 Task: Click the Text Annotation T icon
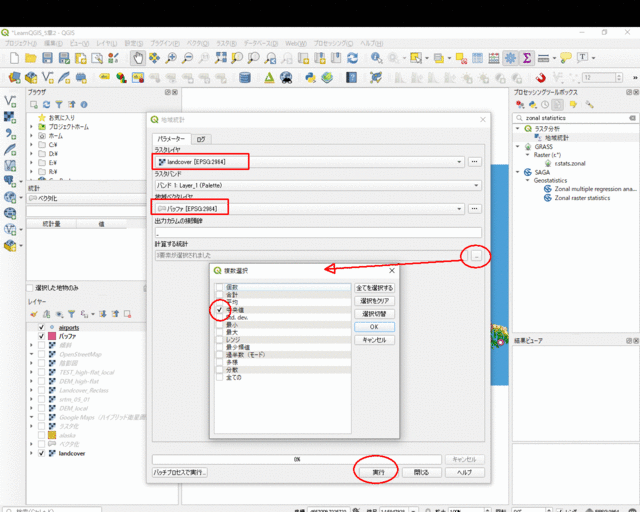click(x=582, y=58)
